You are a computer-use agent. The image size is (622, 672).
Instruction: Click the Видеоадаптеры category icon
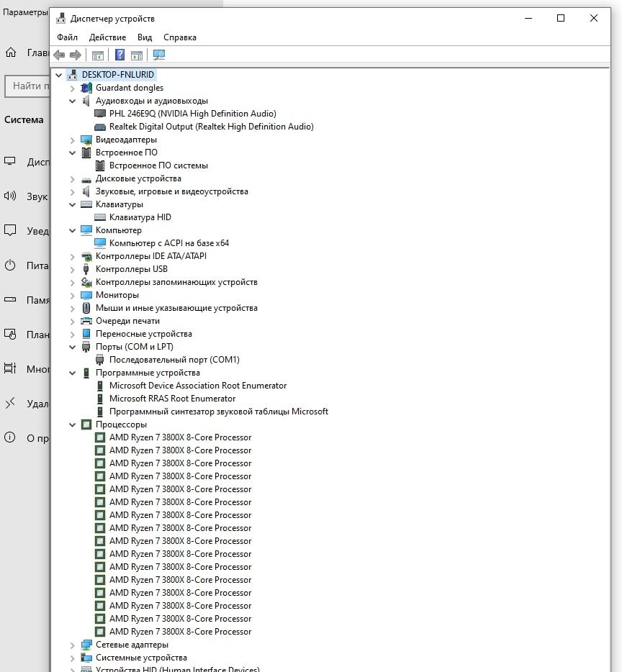pyautogui.click(x=86, y=140)
